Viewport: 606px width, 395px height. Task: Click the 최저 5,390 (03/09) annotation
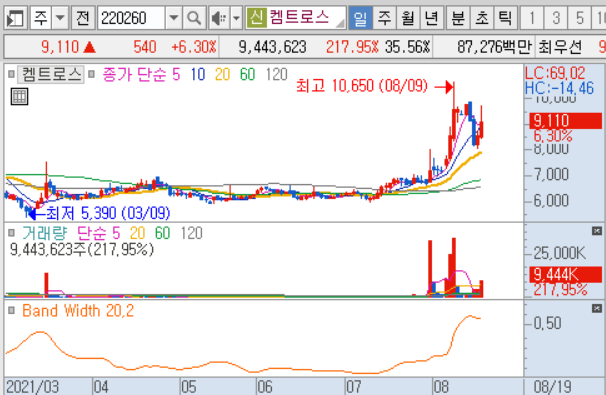[x=108, y=213]
